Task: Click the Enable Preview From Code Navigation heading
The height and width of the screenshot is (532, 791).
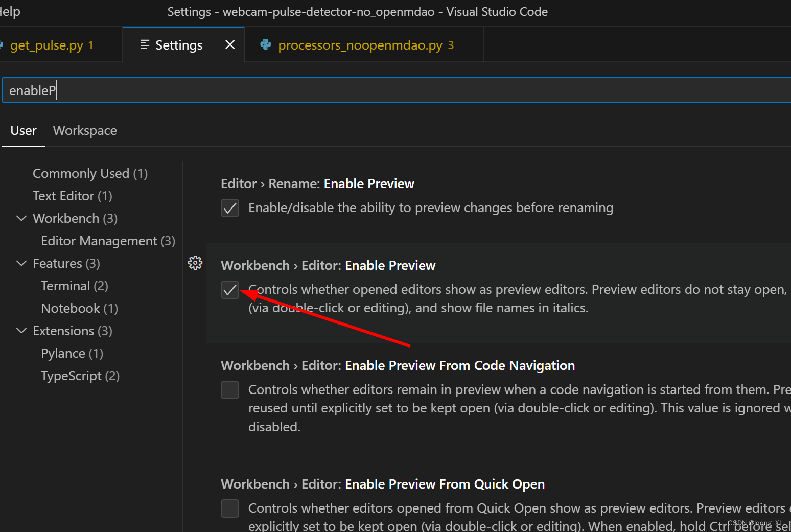Action: click(398, 366)
